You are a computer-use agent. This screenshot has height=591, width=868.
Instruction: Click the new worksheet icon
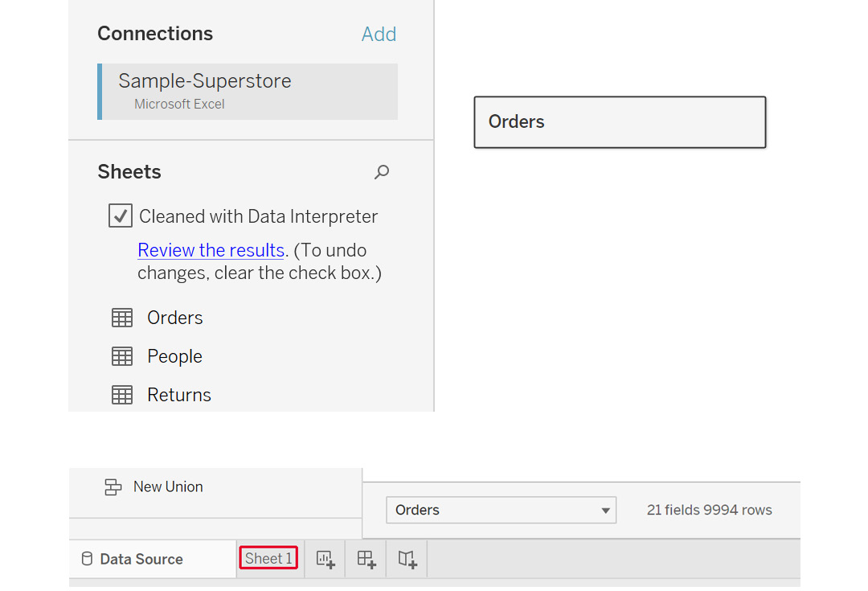(x=325, y=560)
